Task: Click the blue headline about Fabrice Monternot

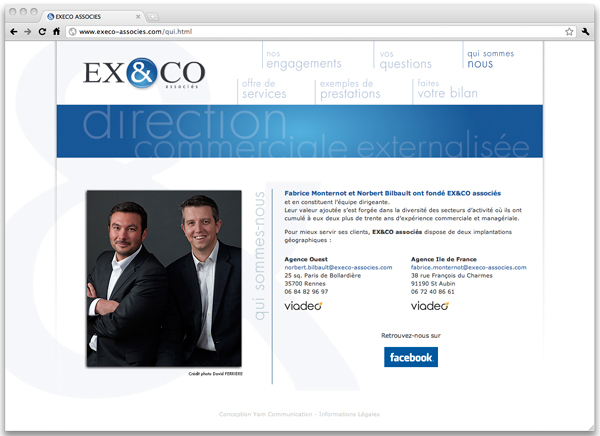Action: click(393, 193)
